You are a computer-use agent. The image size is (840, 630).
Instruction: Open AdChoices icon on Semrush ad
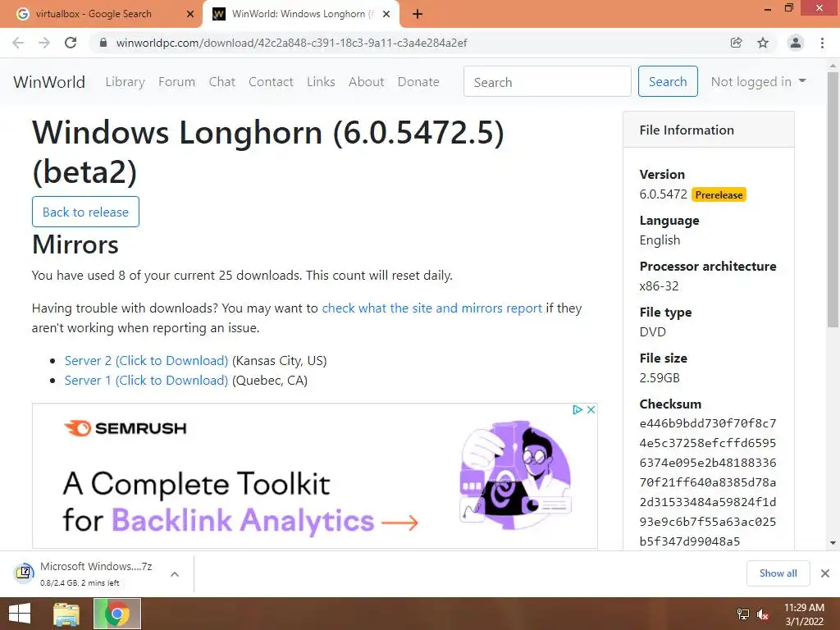[x=577, y=410]
